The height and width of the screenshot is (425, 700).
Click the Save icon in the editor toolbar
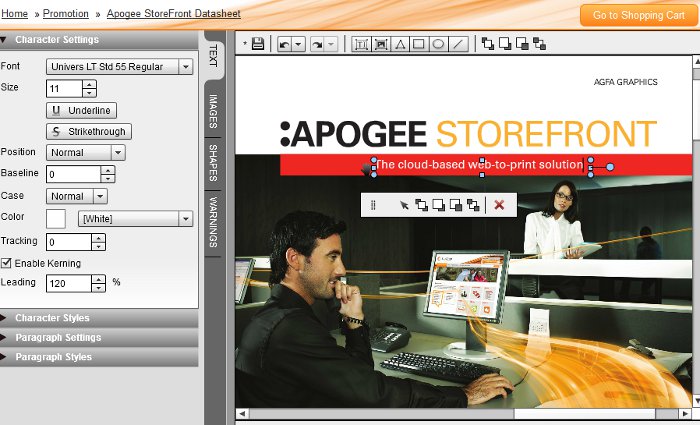pos(258,44)
